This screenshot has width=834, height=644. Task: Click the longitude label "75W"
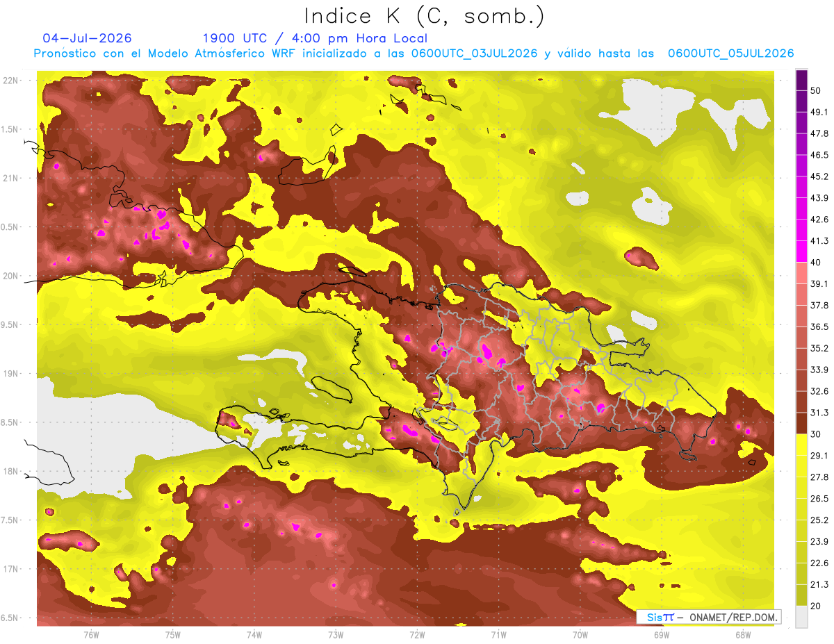tap(173, 635)
